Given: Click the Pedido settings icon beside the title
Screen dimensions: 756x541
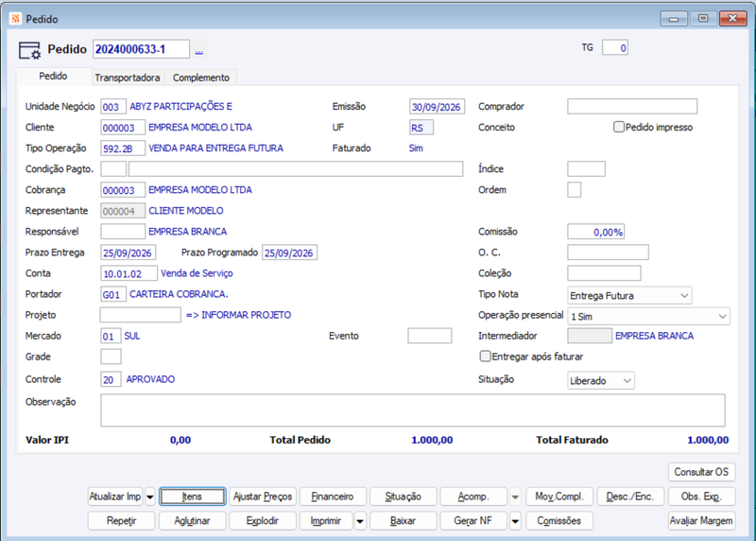Looking at the screenshot, I should pyautogui.click(x=29, y=50).
